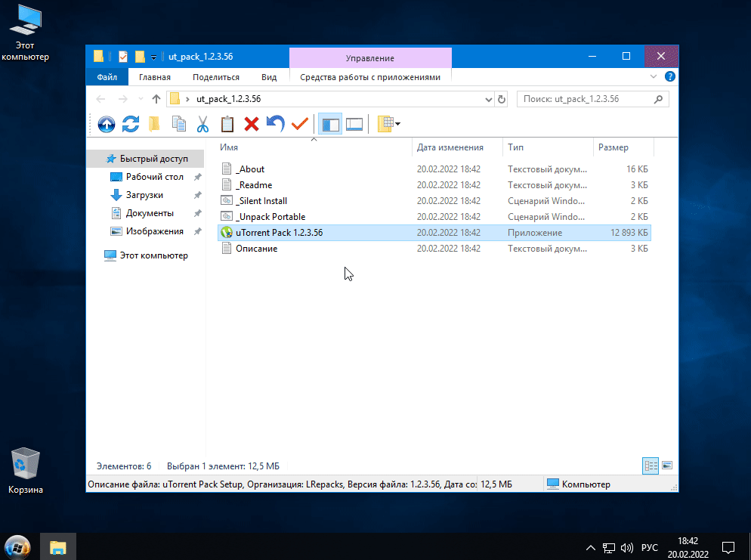
Task: Select the _Readme text file
Action: (x=434, y=185)
